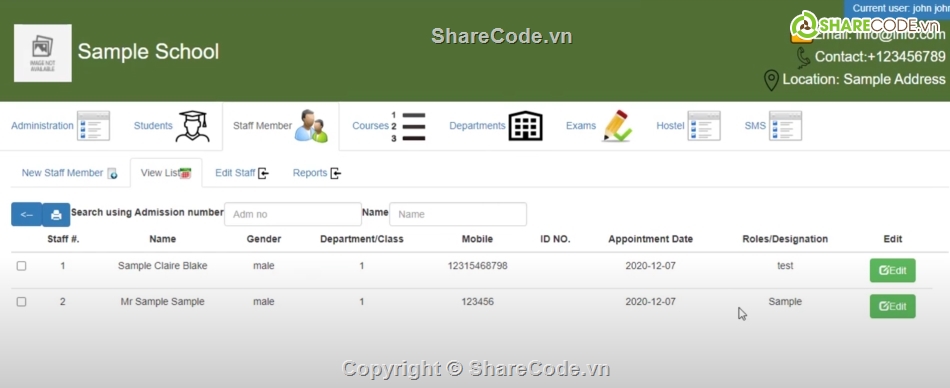Click the name Mr Sample Sample

(162, 301)
